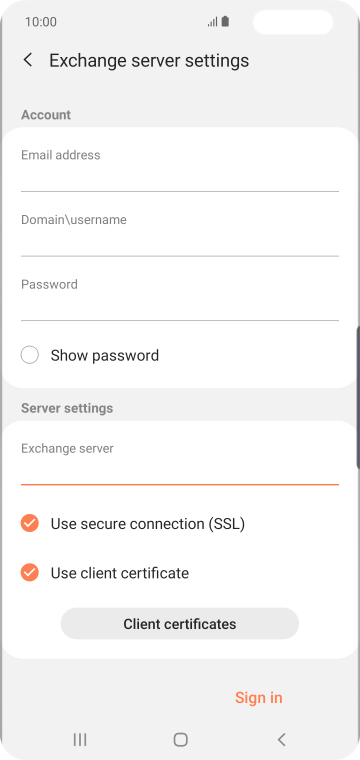Tap the 10:00 clock in status bar
This screenshot has width=360, height=760.
[x=41, y=22]
